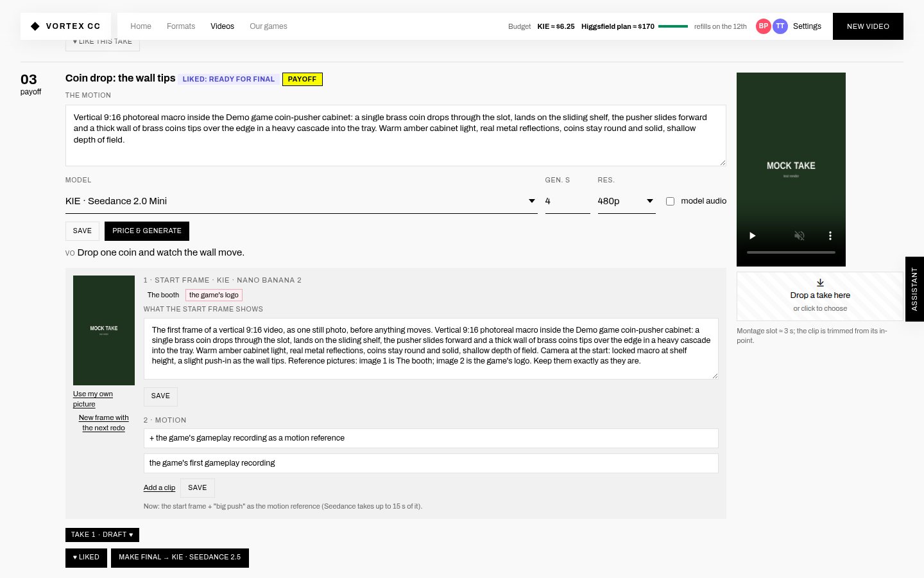The height and width of the screenshot is (578, 924).
Task: Click MAKE FINAL KIE Seedance 2.5 button
Action: [x=180, y=557]
